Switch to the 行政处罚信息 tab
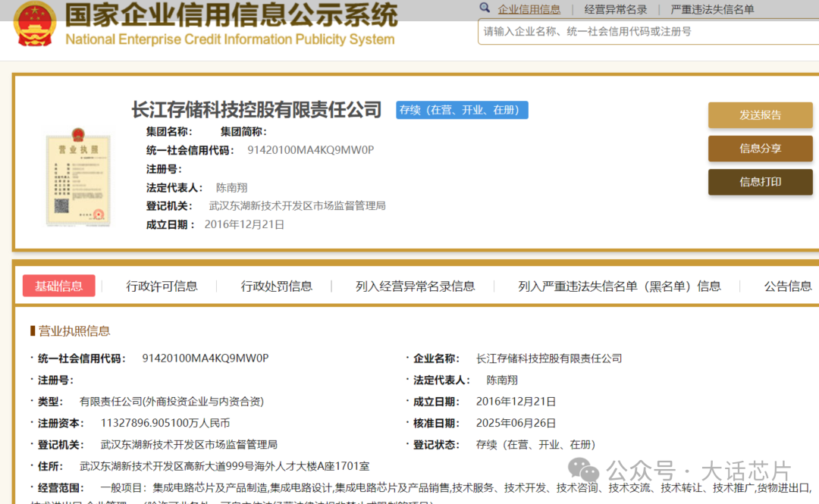 (x=276, y=286)
